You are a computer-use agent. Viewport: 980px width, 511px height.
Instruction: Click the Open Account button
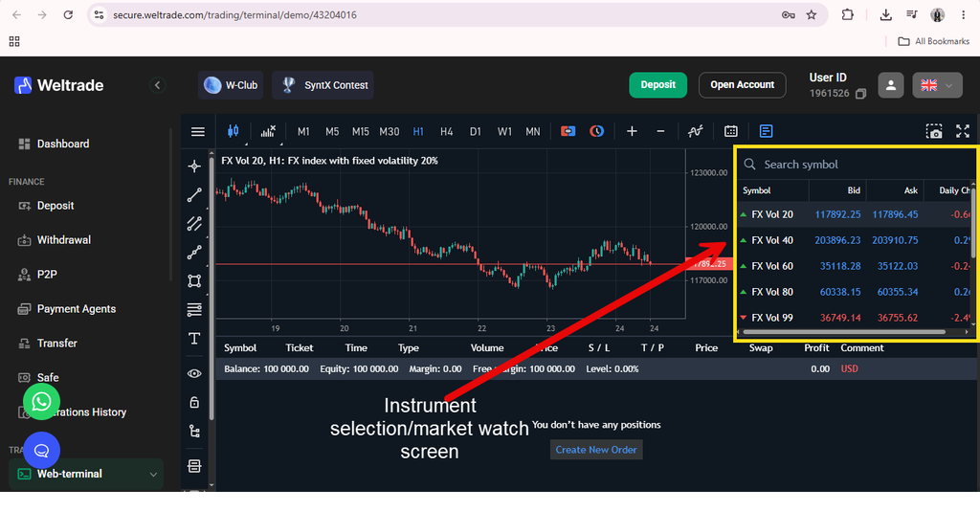pos(742,85)
